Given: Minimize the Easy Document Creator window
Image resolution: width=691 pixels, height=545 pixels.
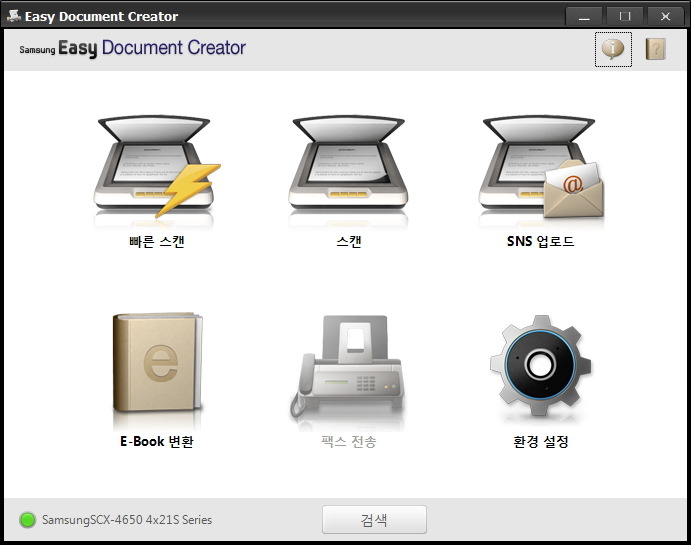Looking at the screenshot, I should click(584, 16).
